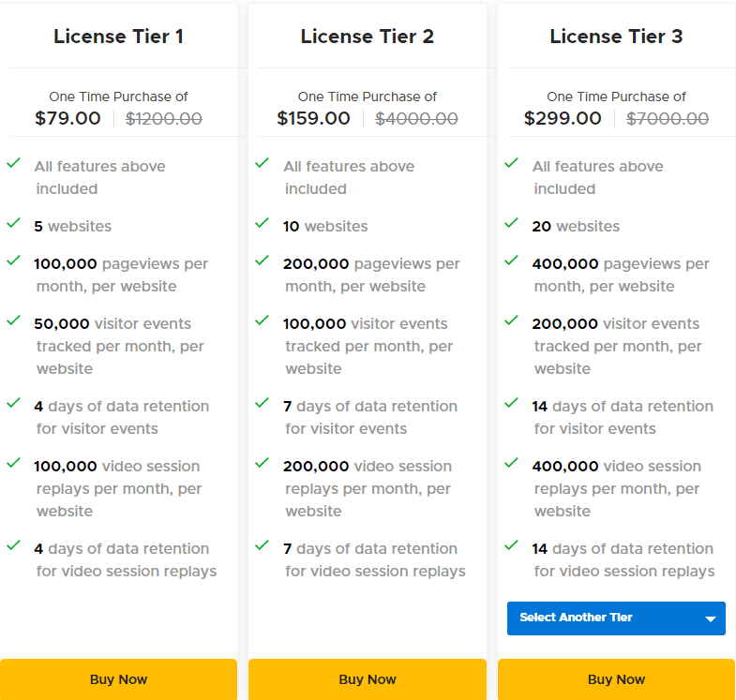Click the $79.00 price in Tier 1
The width and height of the screenshot is (736, 700).
[x=68, y=119]
